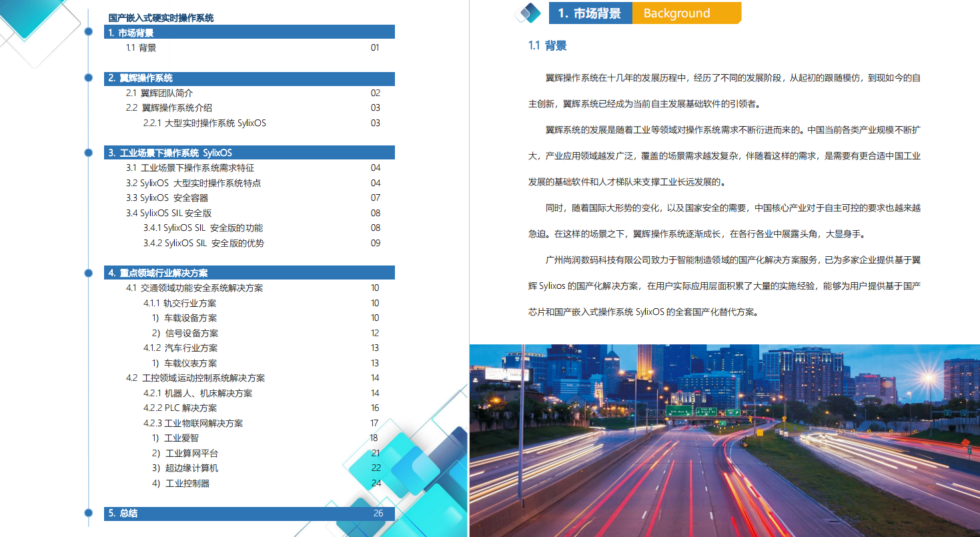The height and width of the screenshot is (537, 980).
Task: Click the timeline dot beside 3. 工业场景下操作系统
Action: pos(89,153)
